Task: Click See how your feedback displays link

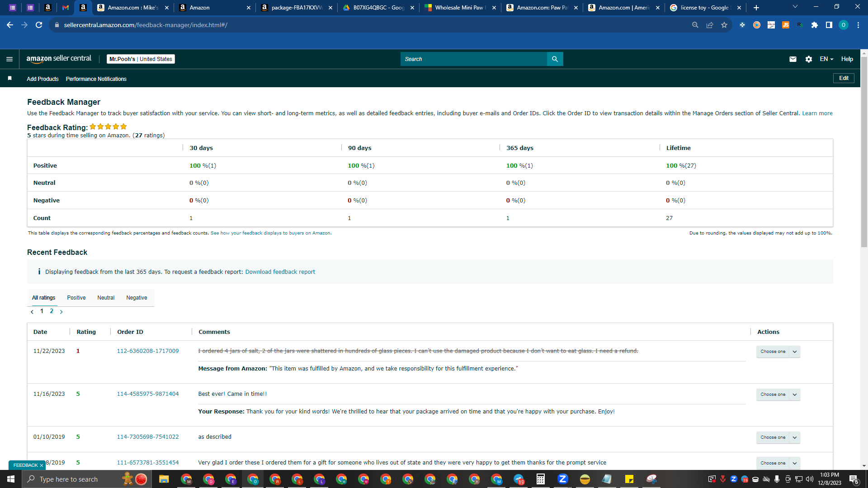Action: pyautogui.click(x=271, y=233)
